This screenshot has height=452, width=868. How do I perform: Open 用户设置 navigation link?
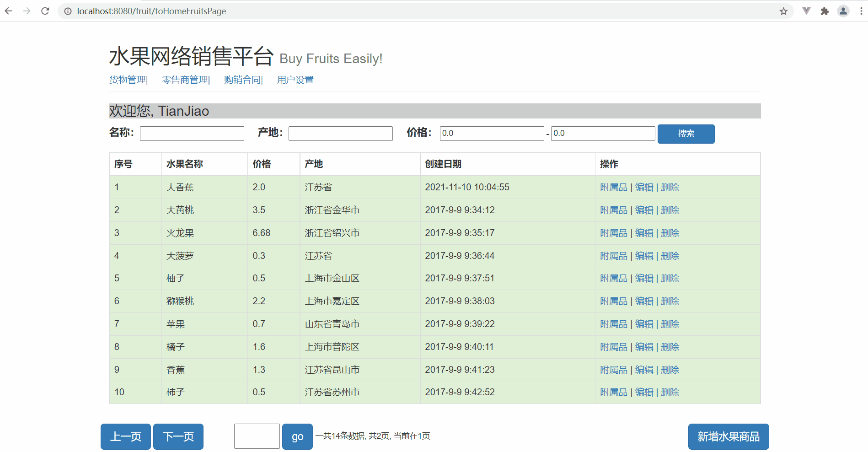(x=295, y=80)
